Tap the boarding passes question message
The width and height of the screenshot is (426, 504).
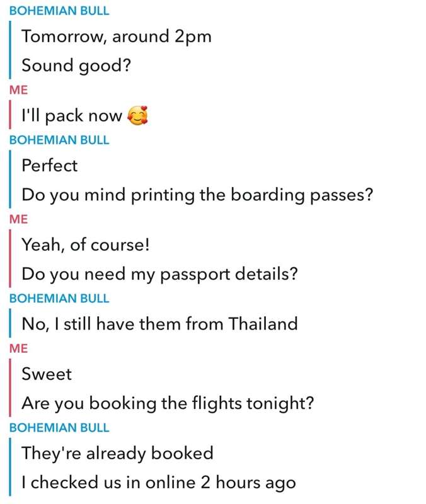197,195
